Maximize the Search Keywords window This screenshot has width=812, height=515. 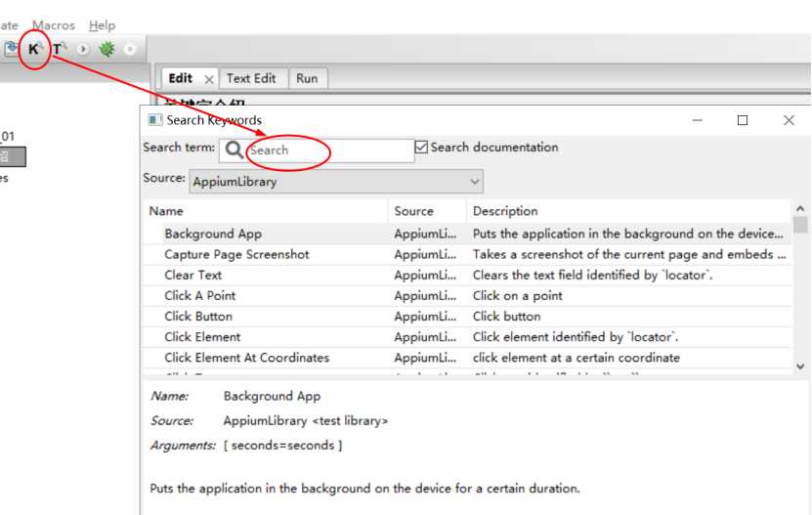[742, 120]
